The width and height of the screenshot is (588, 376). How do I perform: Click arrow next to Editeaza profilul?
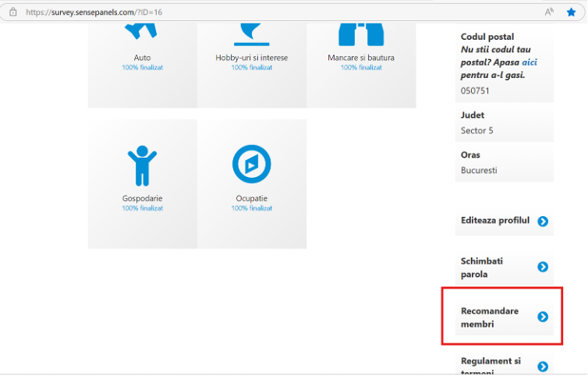click(x=543, y=222)
